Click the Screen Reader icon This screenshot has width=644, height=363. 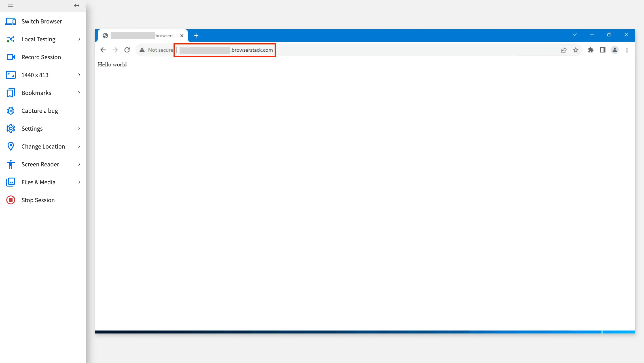point(11,164)
